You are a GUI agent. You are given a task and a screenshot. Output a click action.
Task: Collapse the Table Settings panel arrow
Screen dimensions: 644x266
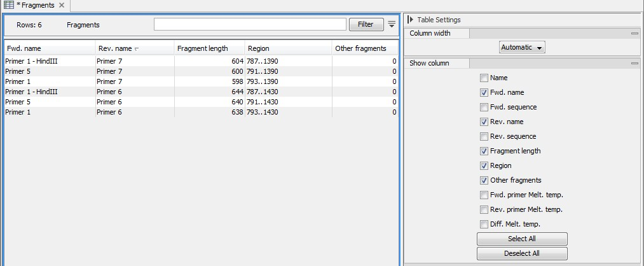click(x=410, y=20)
